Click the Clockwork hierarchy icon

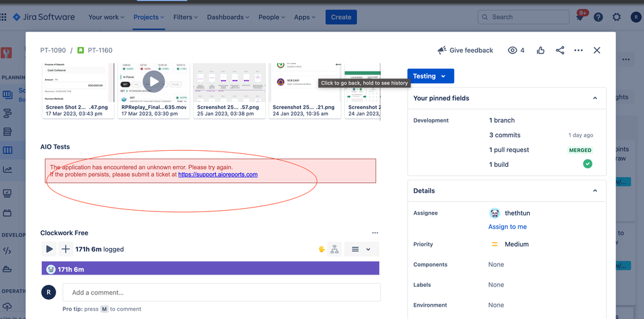(335, 249)
